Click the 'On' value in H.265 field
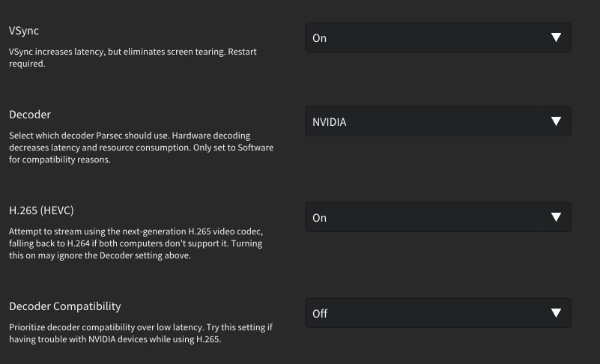 (320, 218)
